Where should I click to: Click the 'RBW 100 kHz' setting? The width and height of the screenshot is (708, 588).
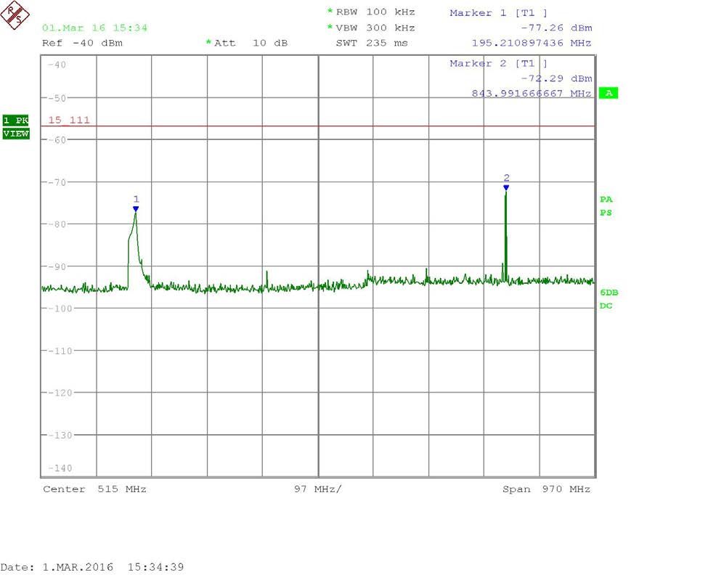click(x=375, y=12)
